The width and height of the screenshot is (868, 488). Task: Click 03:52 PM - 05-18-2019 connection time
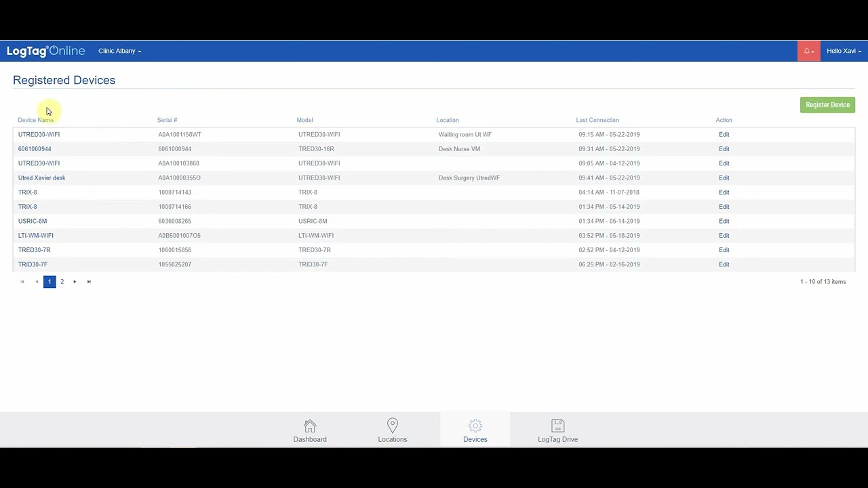click(x=609, y=236)
